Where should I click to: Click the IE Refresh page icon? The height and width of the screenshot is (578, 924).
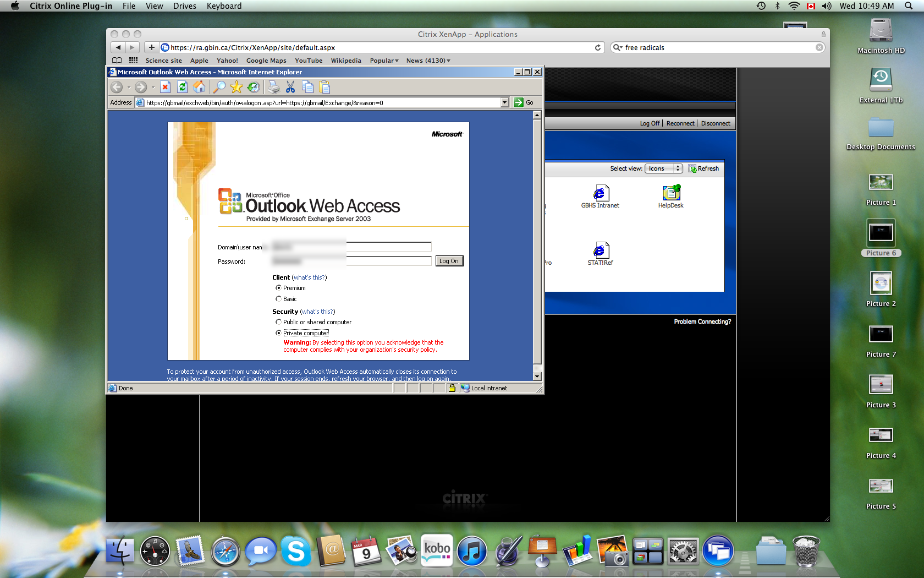pyautogui.click(x=182, y=87)
